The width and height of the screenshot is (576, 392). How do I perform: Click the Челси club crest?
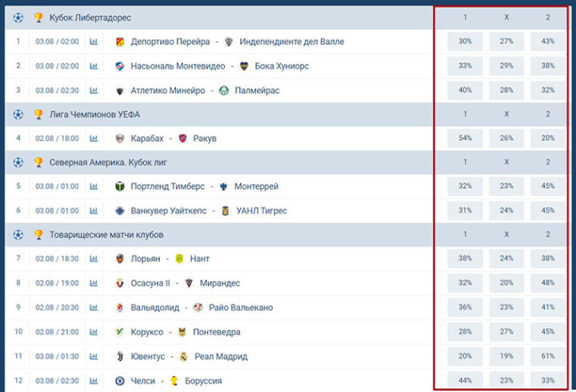click(120, 380)
